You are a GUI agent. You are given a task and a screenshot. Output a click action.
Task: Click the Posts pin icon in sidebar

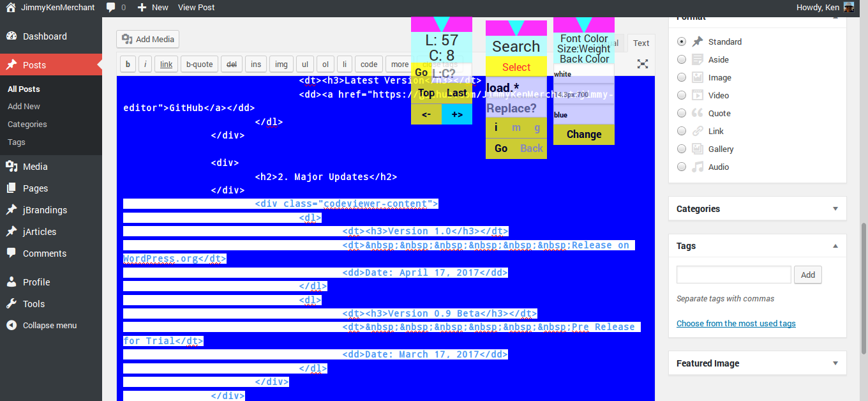coord(11,65)
